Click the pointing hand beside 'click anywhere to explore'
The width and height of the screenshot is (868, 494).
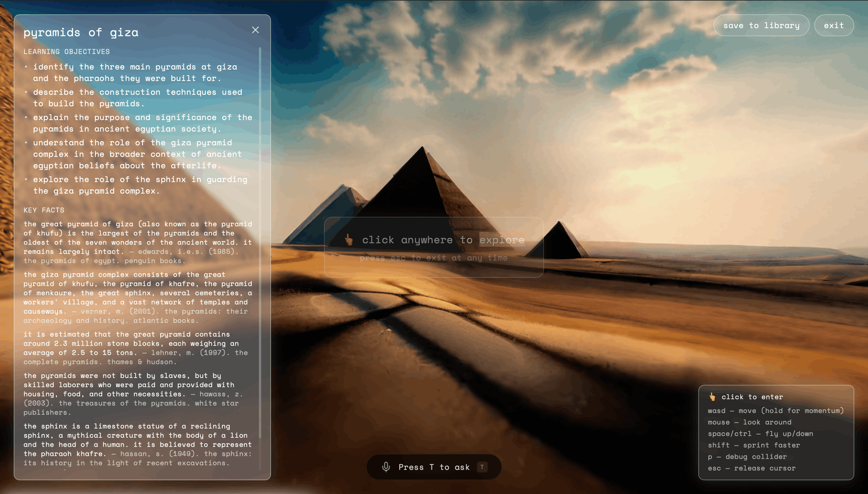coord(349,240)
